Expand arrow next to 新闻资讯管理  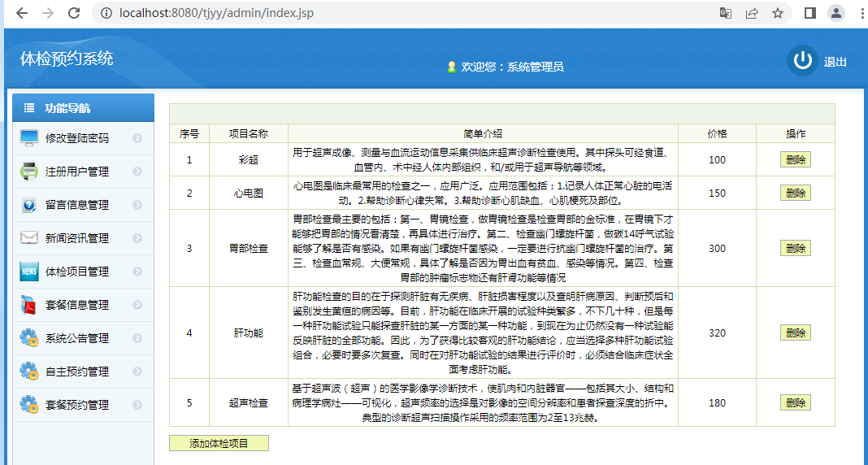pos(137,238)
